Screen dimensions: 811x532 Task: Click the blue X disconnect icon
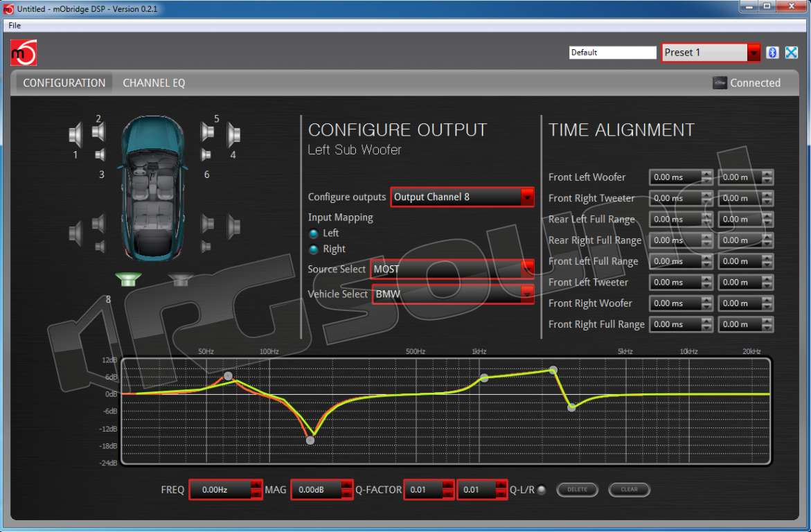(x=791, y=52)
